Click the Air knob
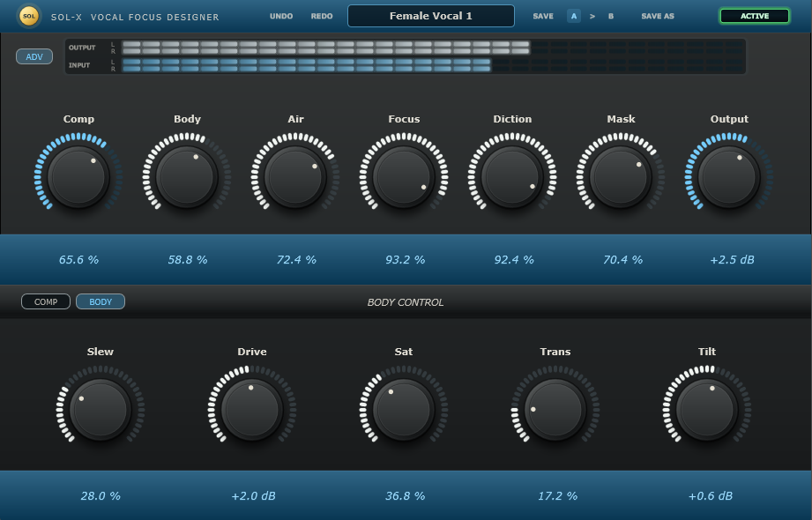The height and width of the screenshot is (520, 812). click(x=295, y=177)
